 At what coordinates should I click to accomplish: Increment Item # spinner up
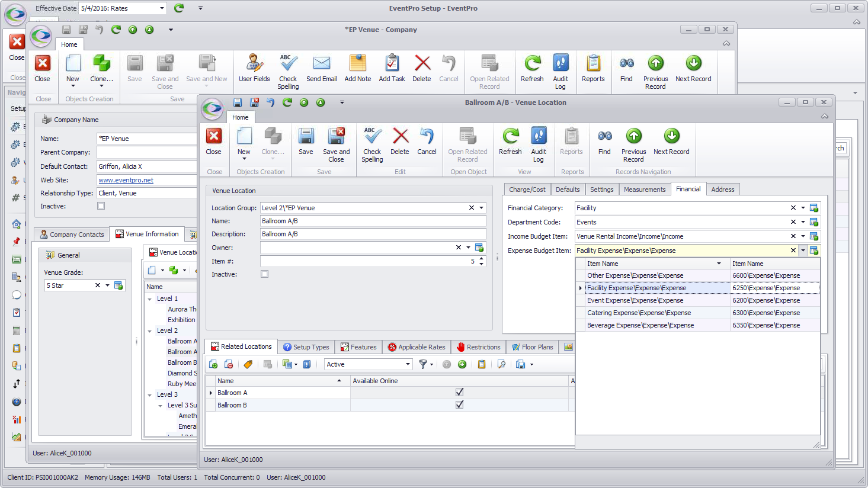481,258
